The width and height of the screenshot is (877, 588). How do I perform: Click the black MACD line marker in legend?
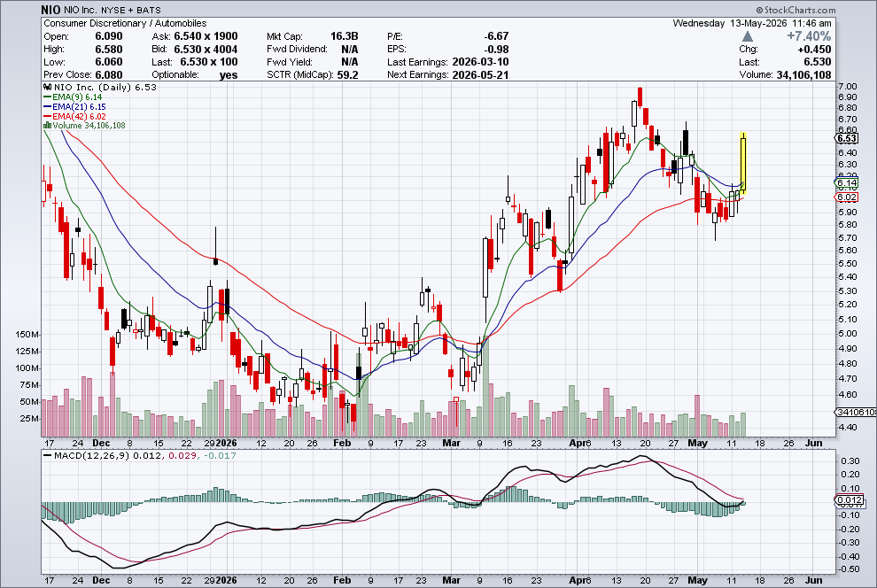coord(47,455)
